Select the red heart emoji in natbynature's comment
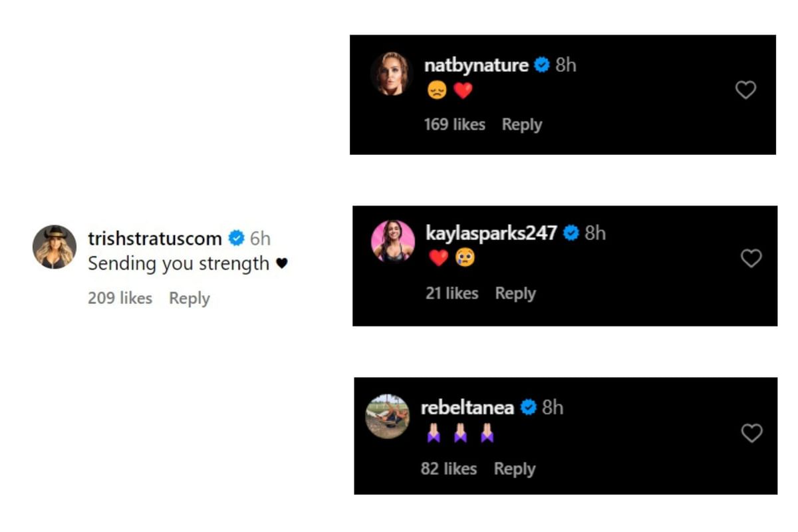The height and width of the screenshot is (532, 798). [462, 90]
